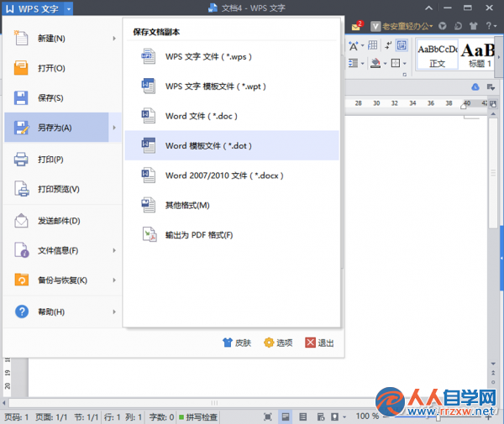Screen dimensions: 504x424
Task: Click the blue cloud icon above ruler
Action: point(475,87)
